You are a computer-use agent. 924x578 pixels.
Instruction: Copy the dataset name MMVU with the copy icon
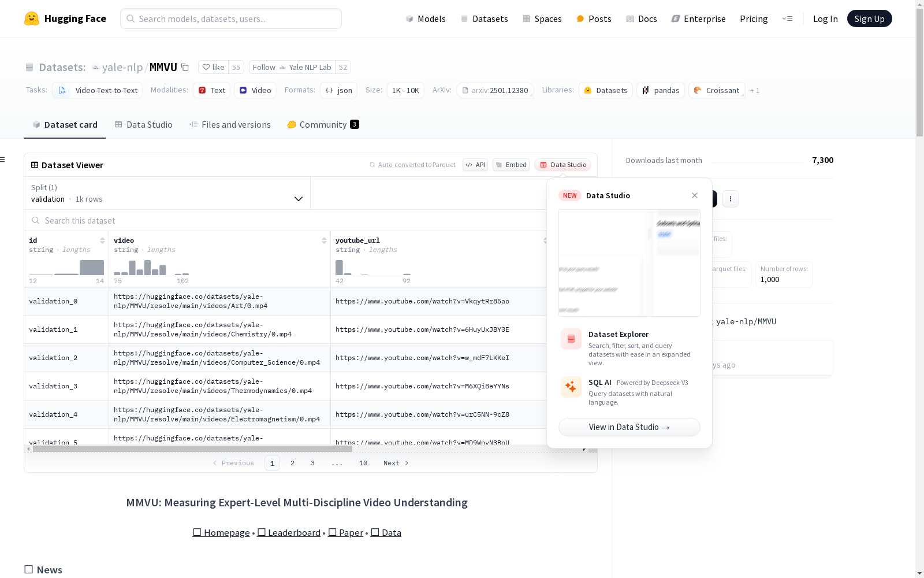(x=185, y=67)
